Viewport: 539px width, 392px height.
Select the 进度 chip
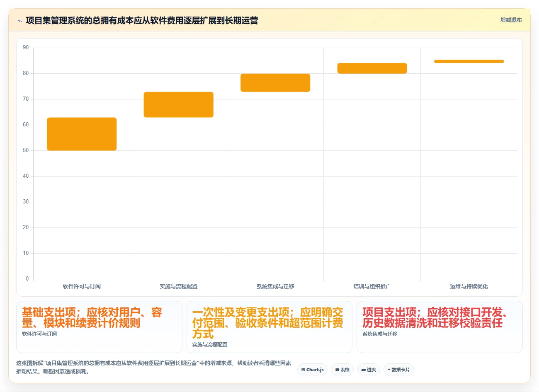click(x=369, y=370)
